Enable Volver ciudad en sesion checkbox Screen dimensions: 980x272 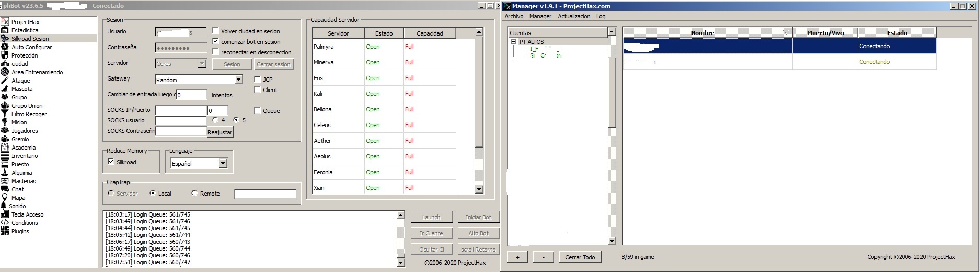click(216, 31)
